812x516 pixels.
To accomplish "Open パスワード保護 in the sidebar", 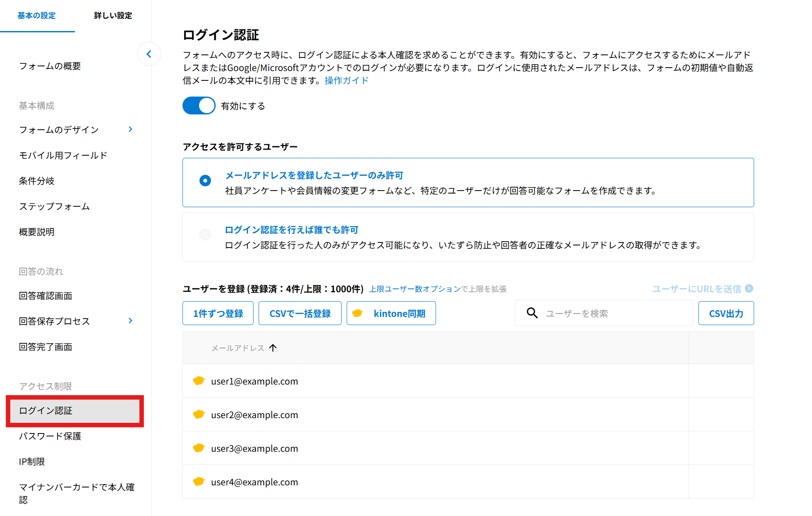I will coord(50,436).
